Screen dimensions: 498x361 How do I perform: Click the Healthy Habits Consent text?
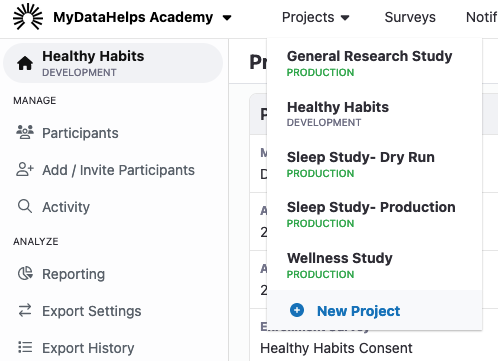pyautogui.click(x=336, y=348)
